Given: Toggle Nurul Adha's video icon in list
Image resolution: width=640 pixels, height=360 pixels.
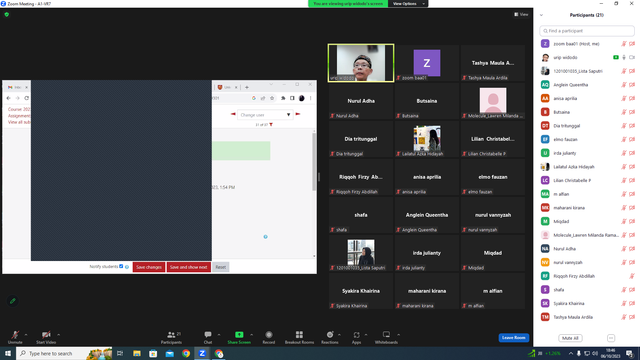Looking at the screenshot, I should pyautogui.click(x=632, y=249).
